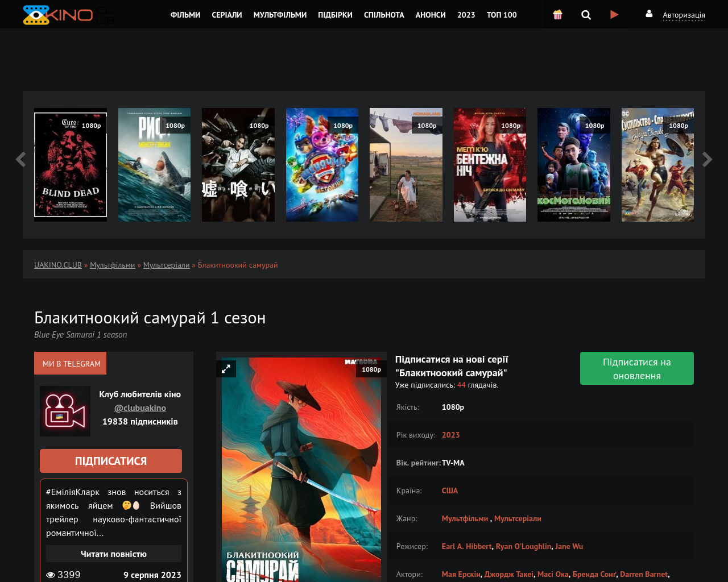This screenshot has height=582, width=728.
Task: Click the Авторизація login link
Action: (684, 15)
